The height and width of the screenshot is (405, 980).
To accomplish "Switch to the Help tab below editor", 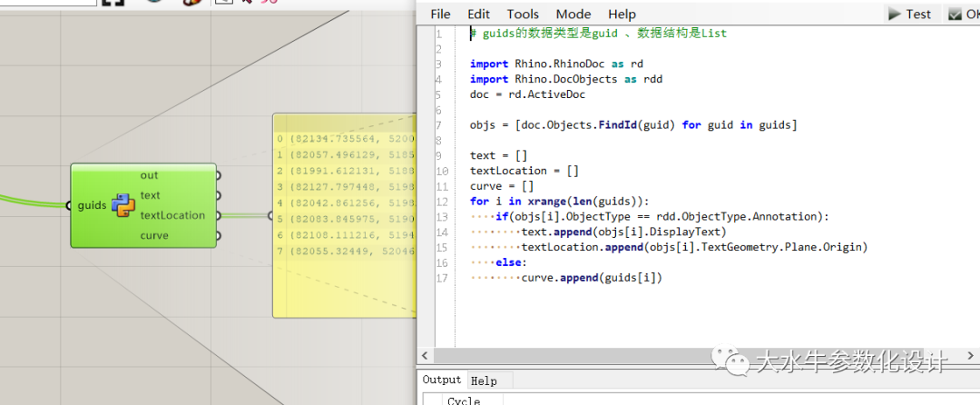I will (484, 380).
